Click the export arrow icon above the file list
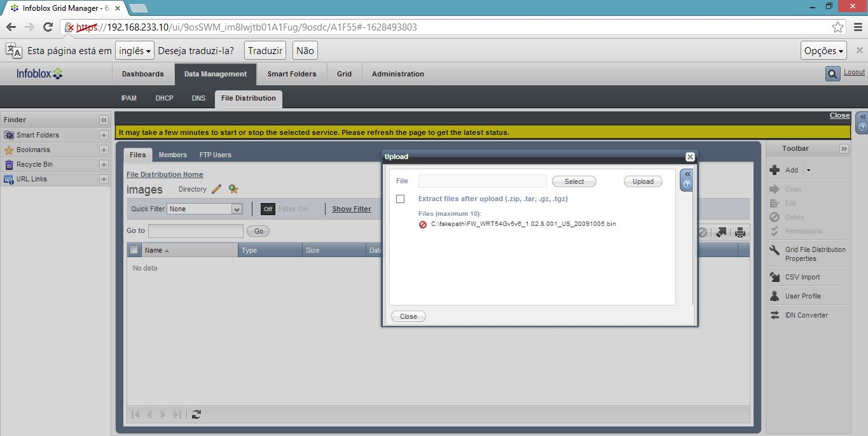This screenshot has width=868, height=436. (722, 232)
